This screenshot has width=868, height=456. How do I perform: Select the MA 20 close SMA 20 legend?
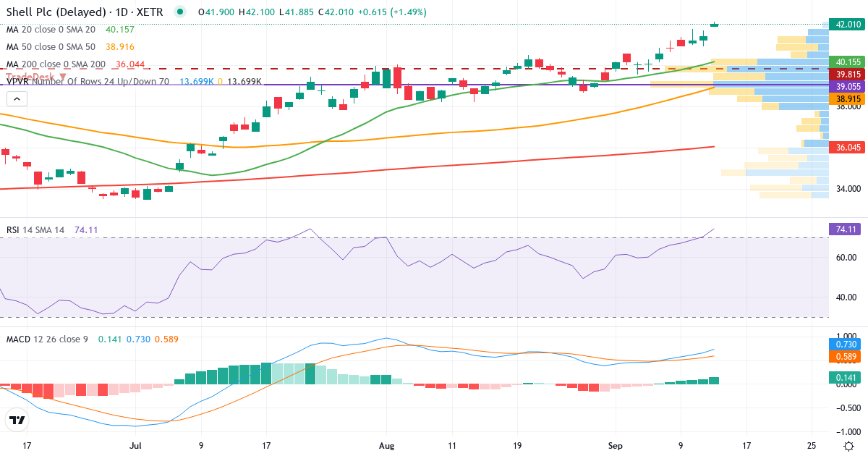click(51, 30)
